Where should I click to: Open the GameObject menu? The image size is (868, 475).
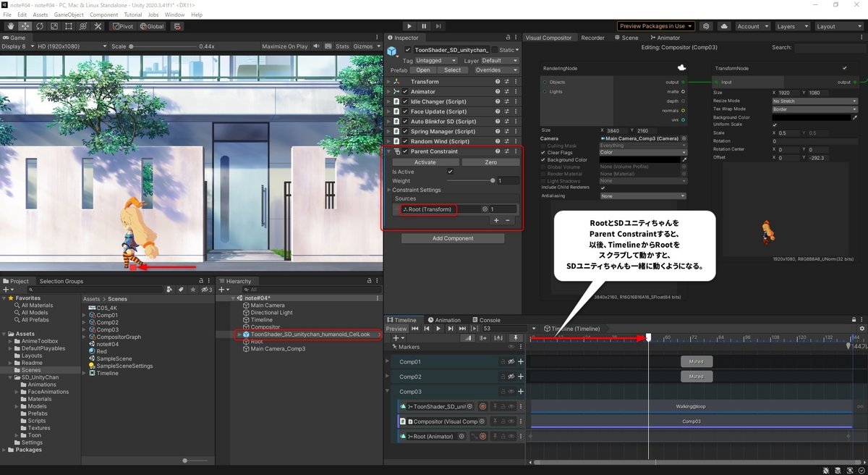tap(69, 14)
